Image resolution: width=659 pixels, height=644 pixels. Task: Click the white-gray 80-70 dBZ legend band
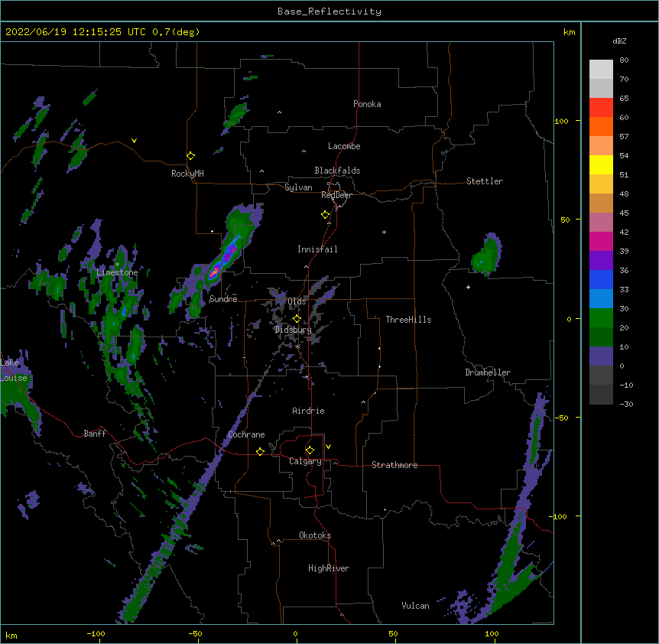(x=601, y=70)
